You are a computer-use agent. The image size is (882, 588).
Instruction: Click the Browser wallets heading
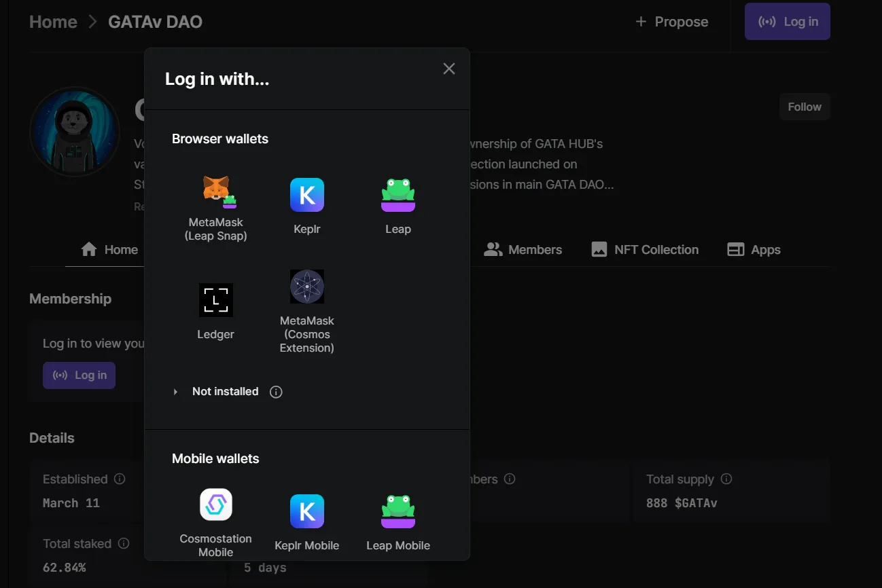(x=220, y=139)
